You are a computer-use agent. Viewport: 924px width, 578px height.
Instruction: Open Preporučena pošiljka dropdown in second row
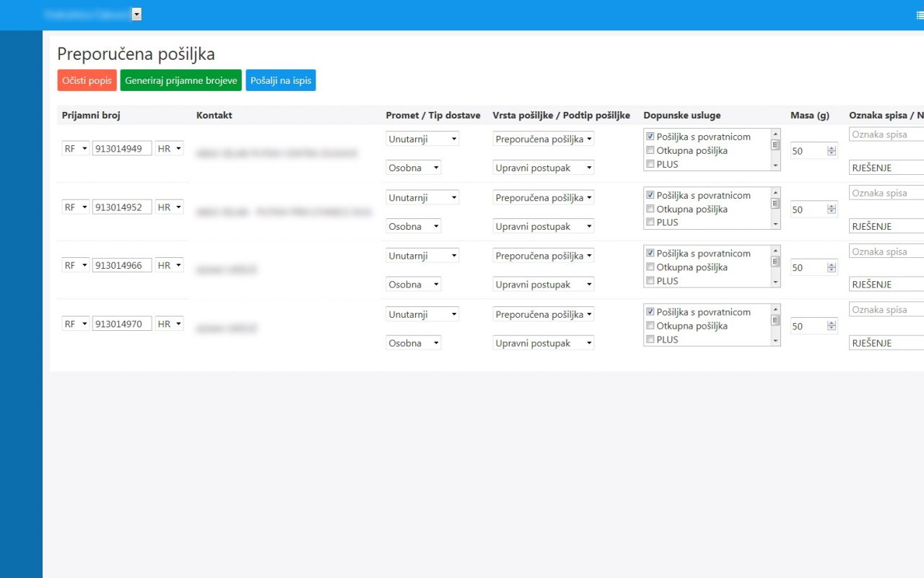[543, 197]
